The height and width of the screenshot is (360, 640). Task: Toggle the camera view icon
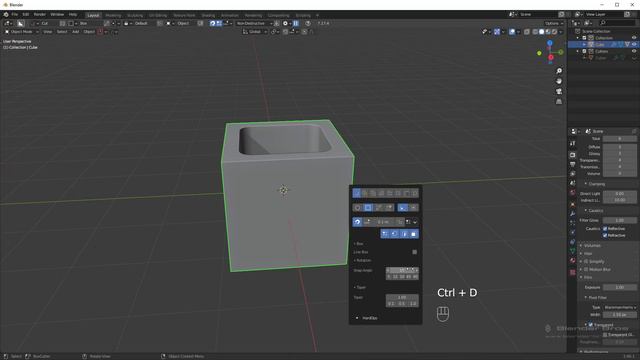[559, 91]
